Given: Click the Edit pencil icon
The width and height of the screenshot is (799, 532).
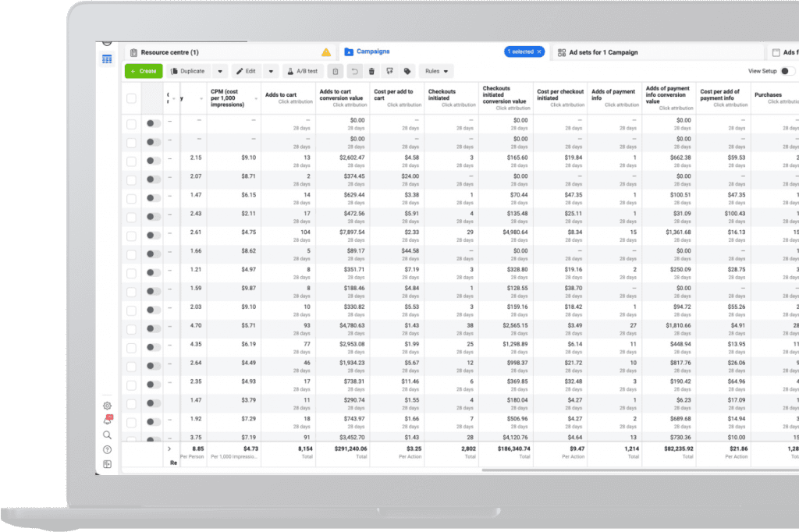Looking at the screenshot, I should click(240, 71).
